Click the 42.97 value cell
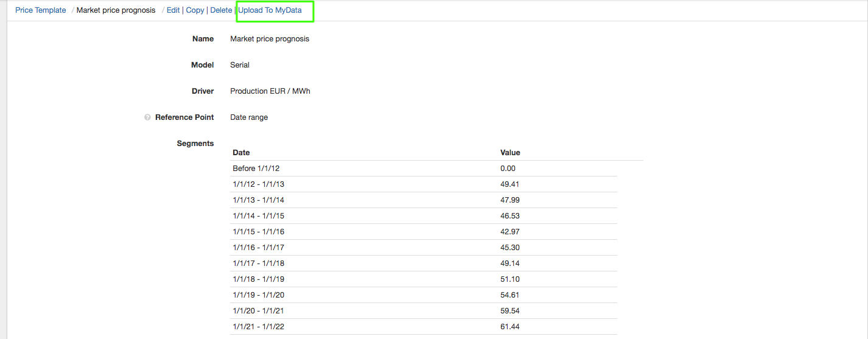Viewport: 868px width, 339px height. click(x=509, y=232)
